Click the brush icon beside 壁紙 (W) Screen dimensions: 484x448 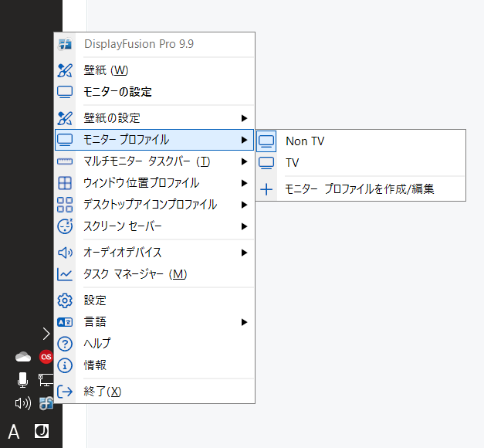pyautogui.click(x=65, y=70)
